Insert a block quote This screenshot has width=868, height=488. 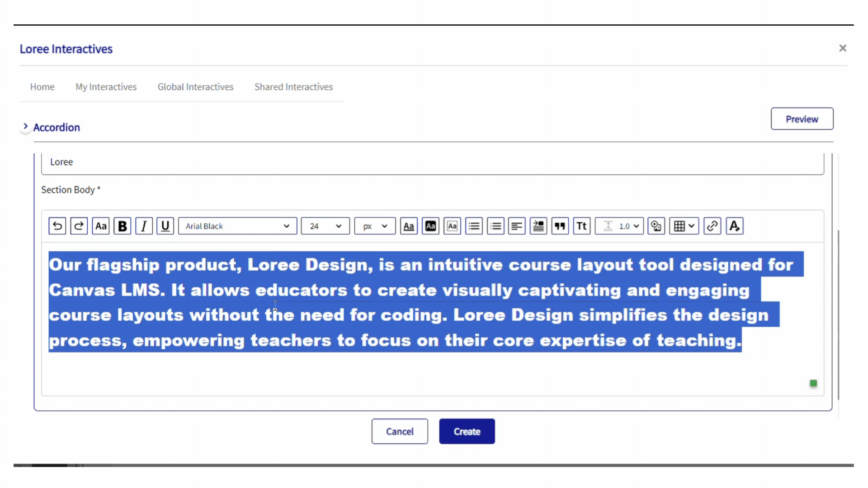tap(560, 226)
